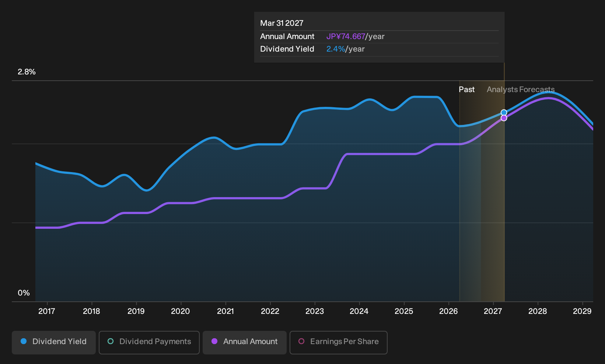Click the 2.8% y-axis label
Viewport: 605px width, 364px height.
27,72
